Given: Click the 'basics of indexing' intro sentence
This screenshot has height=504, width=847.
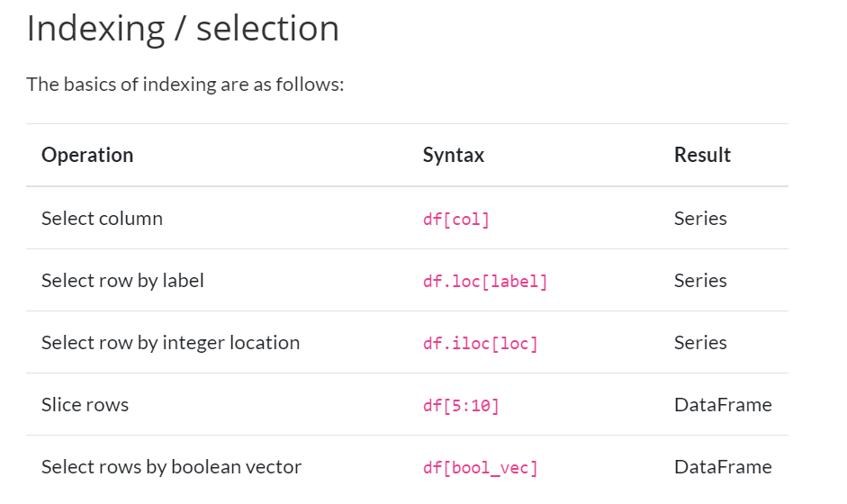Looking at the screenshot, I should tap(185, 85).
